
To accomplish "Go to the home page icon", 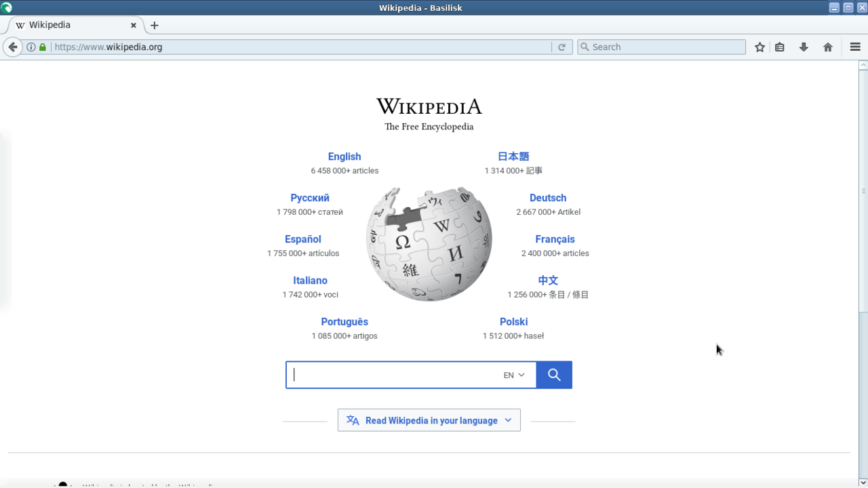I will tap(828, 47).
